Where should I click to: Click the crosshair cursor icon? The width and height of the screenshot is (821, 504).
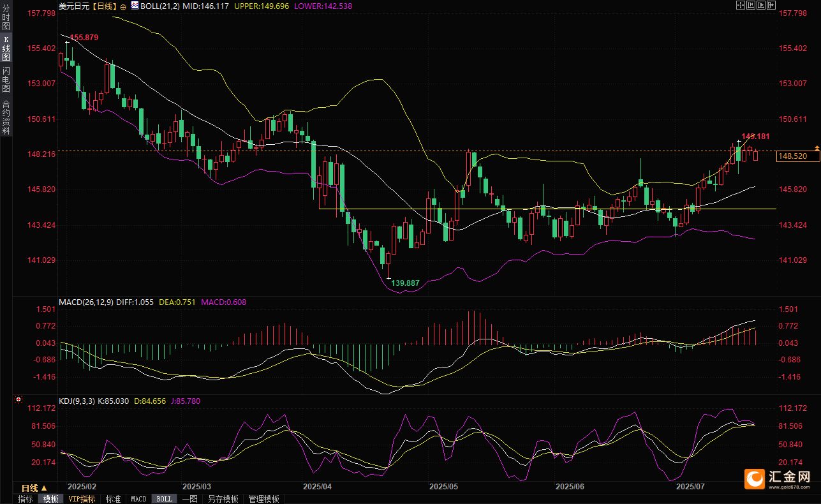[x=740, y=5]
